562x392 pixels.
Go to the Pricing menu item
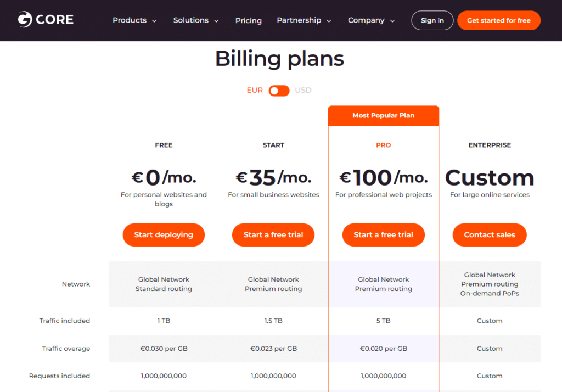tap(249, 20)
